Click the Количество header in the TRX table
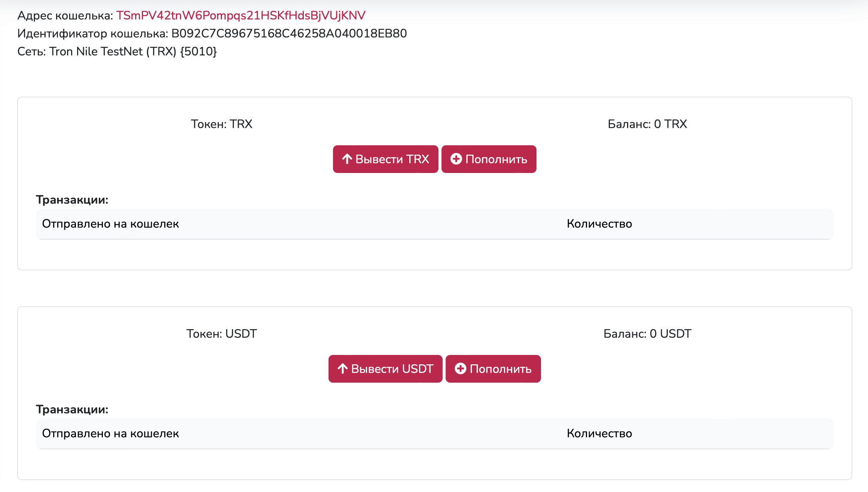The image size is (868, 492). [599, 224]
